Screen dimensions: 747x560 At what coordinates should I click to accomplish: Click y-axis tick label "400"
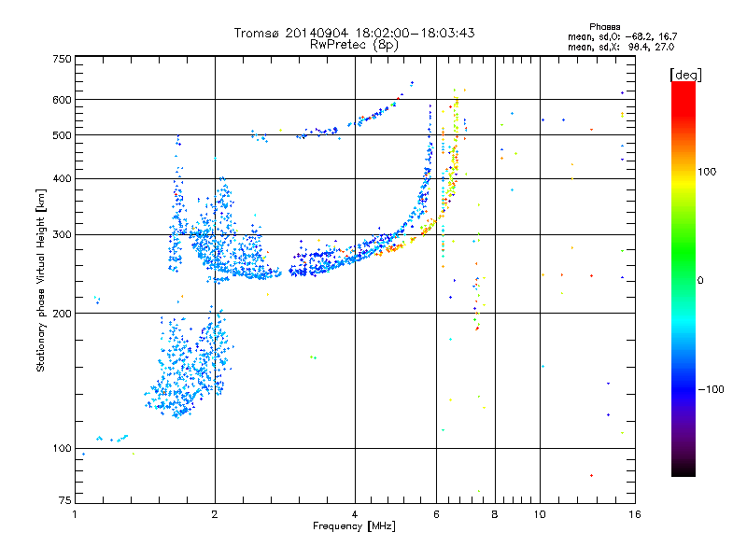click(x=63, y=178)
